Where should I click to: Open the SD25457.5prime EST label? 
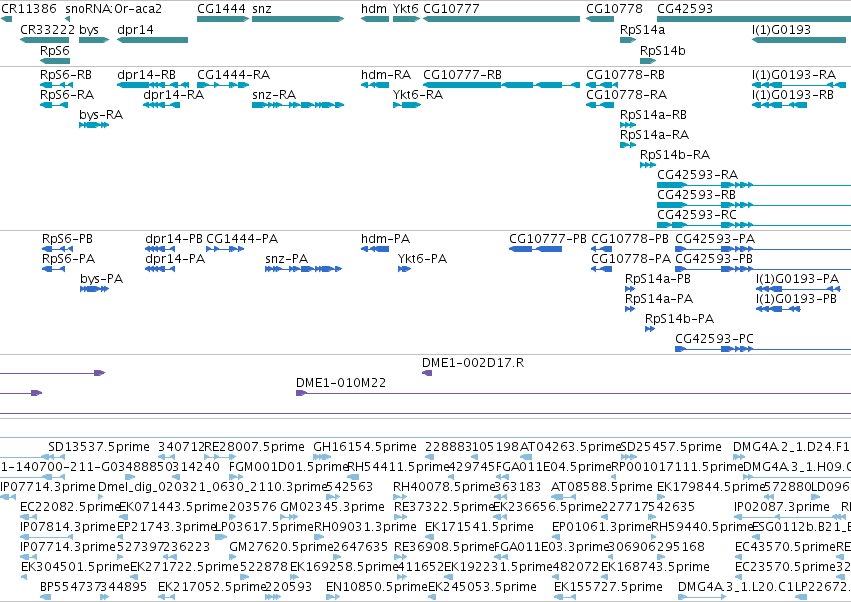tap(671, 447)
